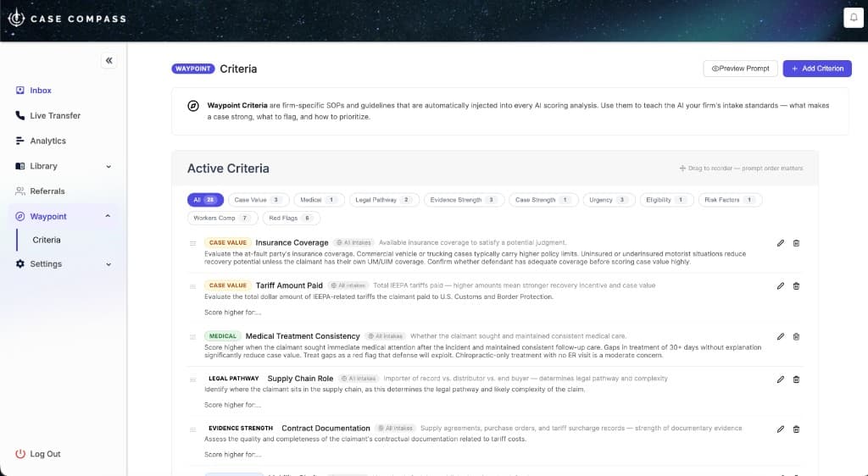The height and width of the screenshot is (476, 868).
Task: Delete the Insurance Coverage criterion
Action: 796,243
